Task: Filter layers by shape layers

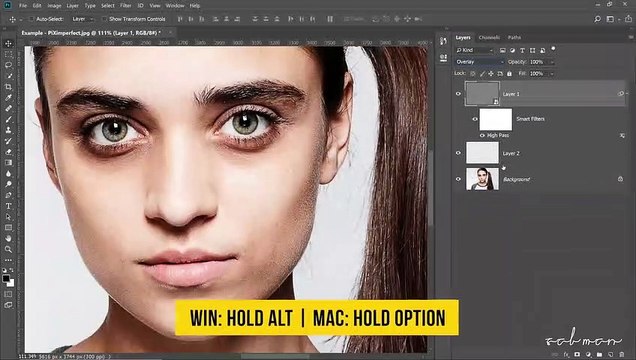Action: (533, 50)
